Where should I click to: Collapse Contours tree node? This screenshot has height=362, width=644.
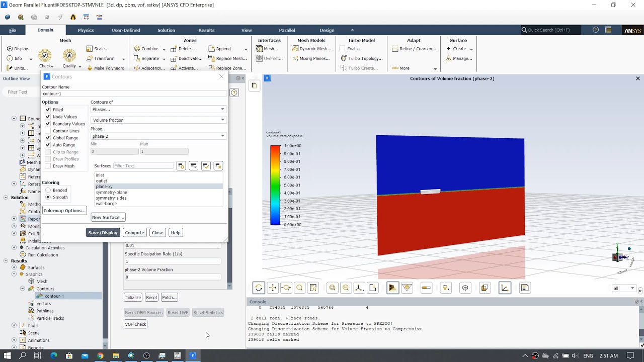click(23, 289)
